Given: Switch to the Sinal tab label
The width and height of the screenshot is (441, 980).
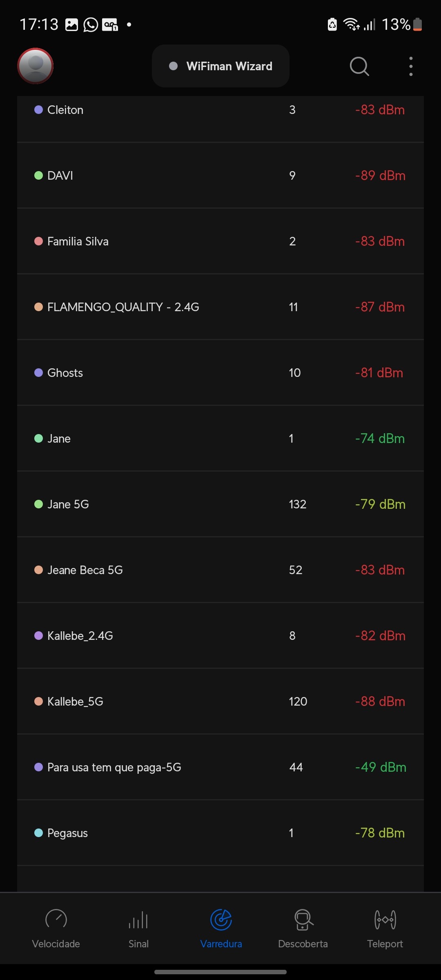Looking at the screenshot, I should pos(138,944).
